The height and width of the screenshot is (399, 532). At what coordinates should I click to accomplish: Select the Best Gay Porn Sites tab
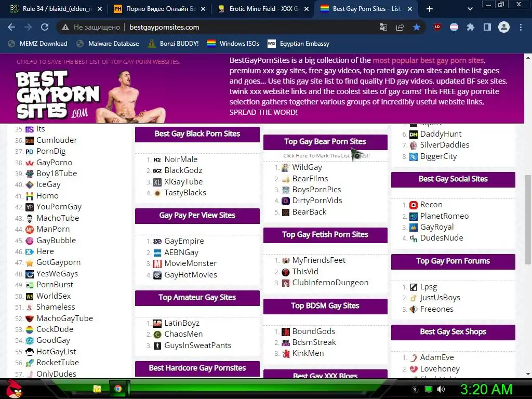[x=366, y=9]
